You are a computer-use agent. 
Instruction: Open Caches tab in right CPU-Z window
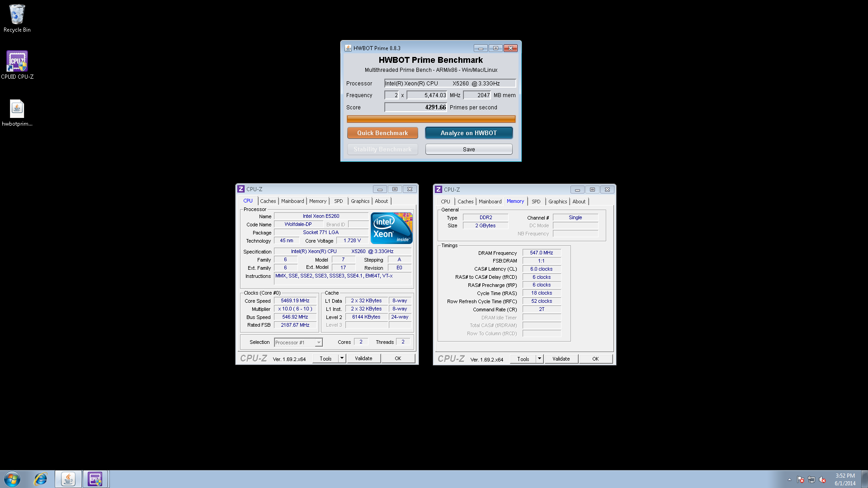[465, 202]
